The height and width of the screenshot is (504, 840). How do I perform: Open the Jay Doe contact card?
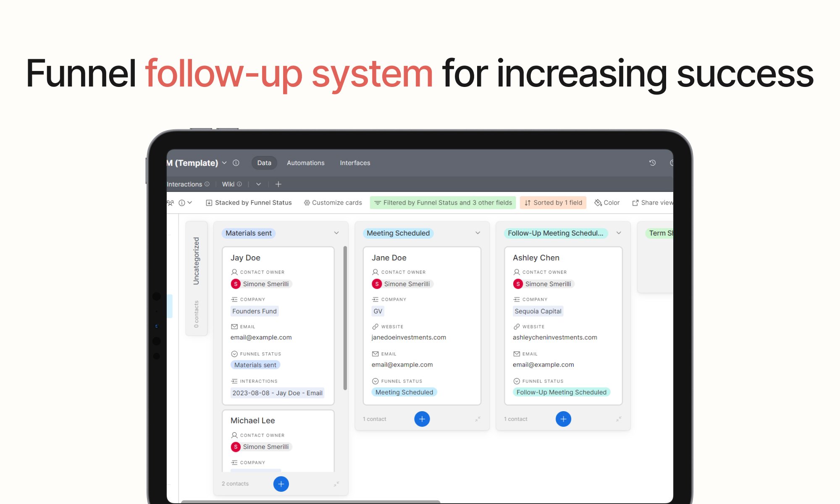(x=245, y=257)
